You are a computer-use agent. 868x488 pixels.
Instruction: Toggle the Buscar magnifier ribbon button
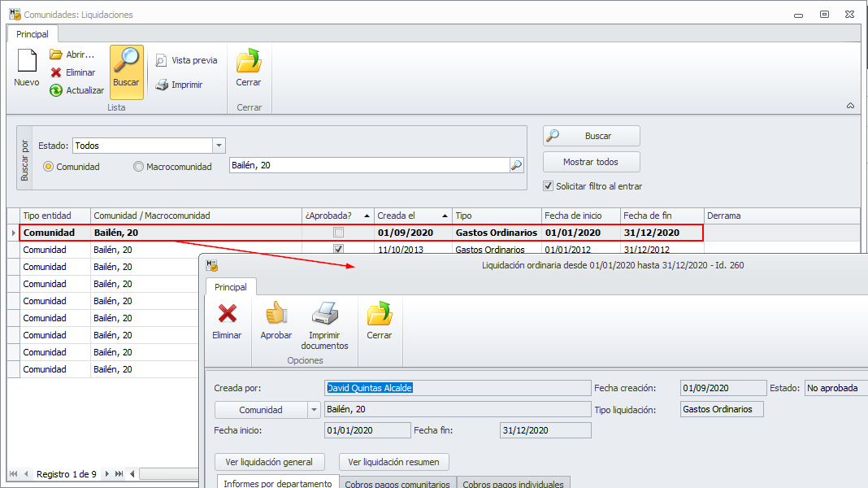pyautogui.click(x=126, y=72)
